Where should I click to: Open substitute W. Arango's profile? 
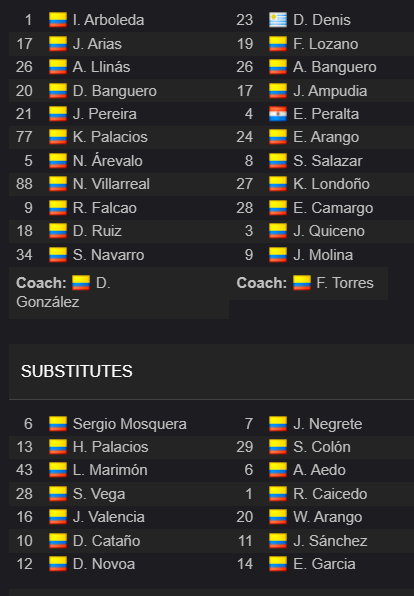[x=328, y=517]
